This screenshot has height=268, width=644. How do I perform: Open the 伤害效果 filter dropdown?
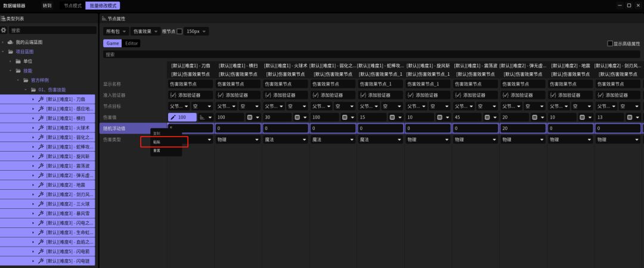tap(145, 31)
